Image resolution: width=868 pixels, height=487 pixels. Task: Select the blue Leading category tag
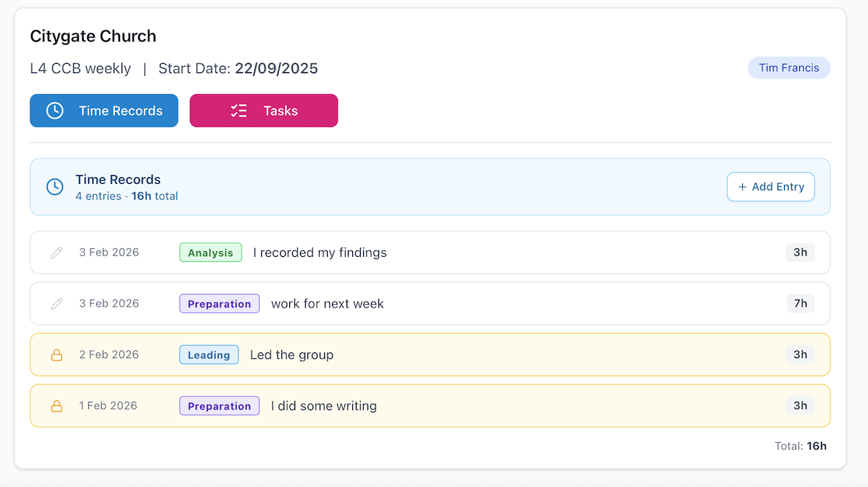208,355
